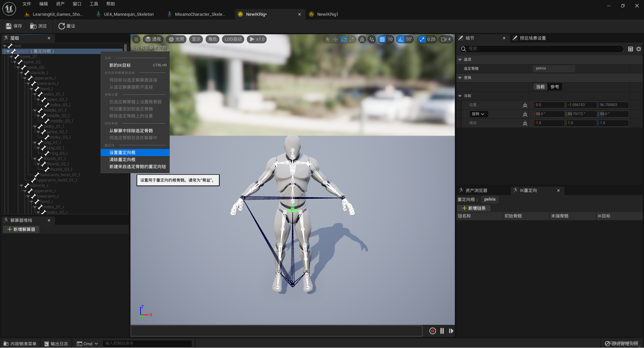Click the viewport timeline scrub bar
This screenshot has width=644, height=348.
[276, 331]
